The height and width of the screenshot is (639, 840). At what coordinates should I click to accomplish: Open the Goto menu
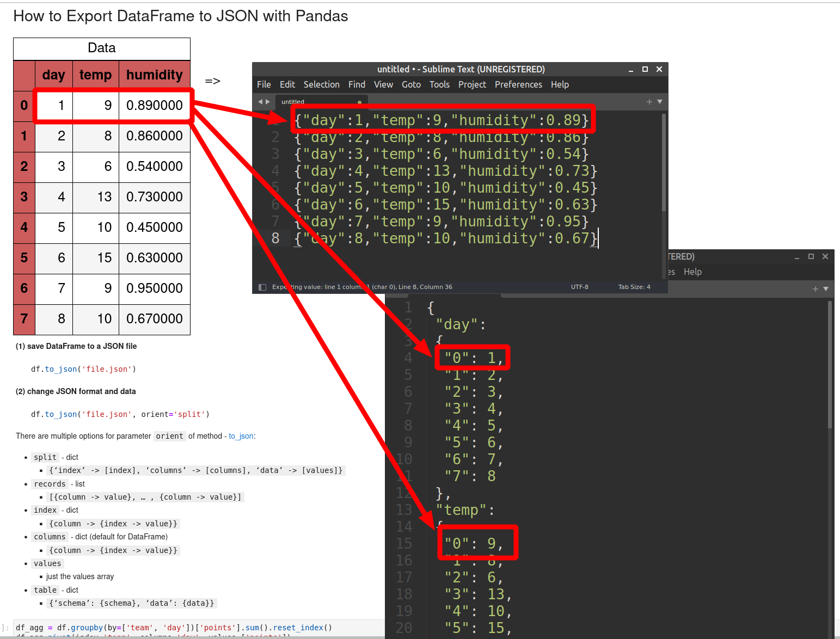pos(411,84)
